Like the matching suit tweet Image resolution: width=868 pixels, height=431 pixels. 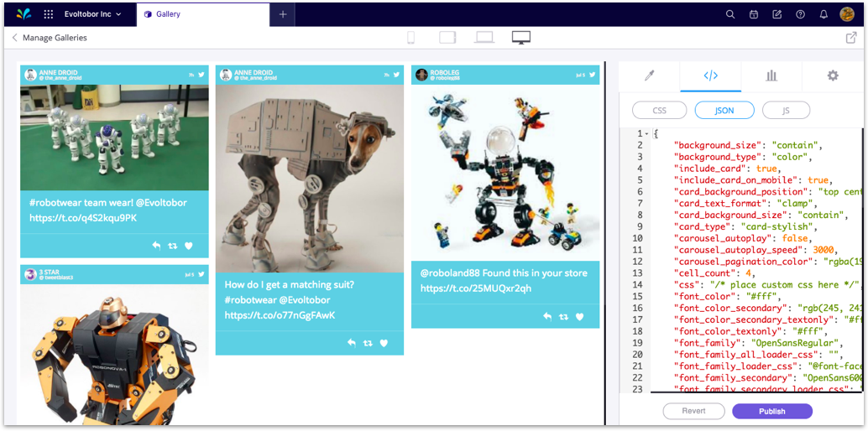pos(384,343)
